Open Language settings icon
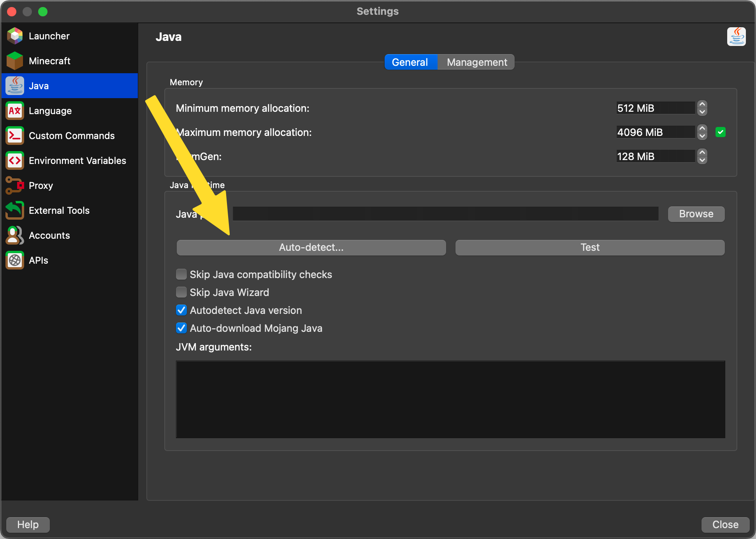 point(15,111)
